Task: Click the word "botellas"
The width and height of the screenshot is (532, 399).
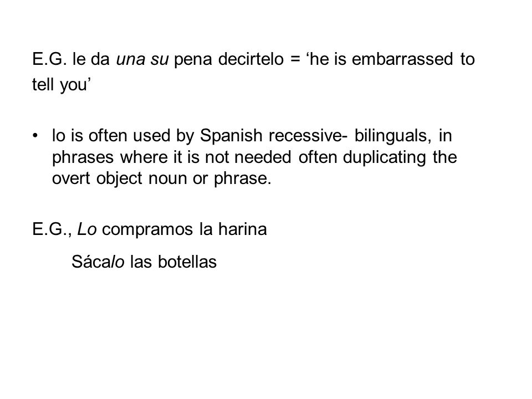Action: point(187,262)
